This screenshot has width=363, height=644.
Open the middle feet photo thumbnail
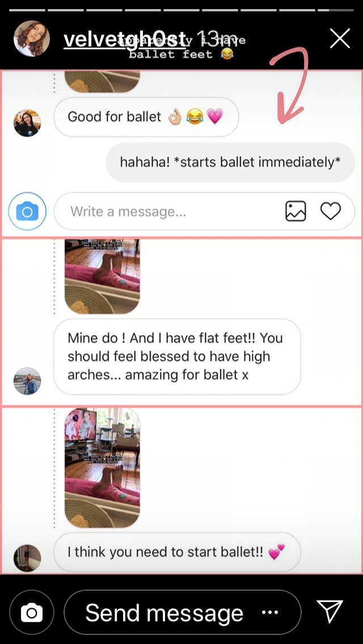102,277
